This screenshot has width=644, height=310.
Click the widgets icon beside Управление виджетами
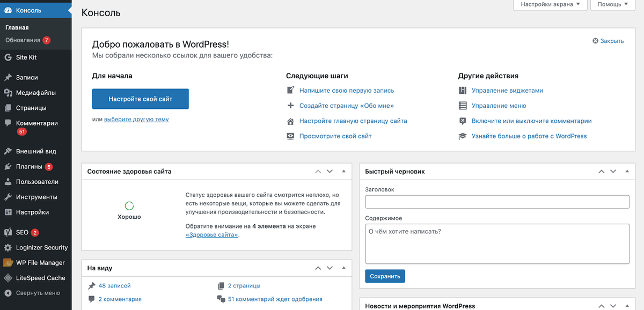(463, 91)
